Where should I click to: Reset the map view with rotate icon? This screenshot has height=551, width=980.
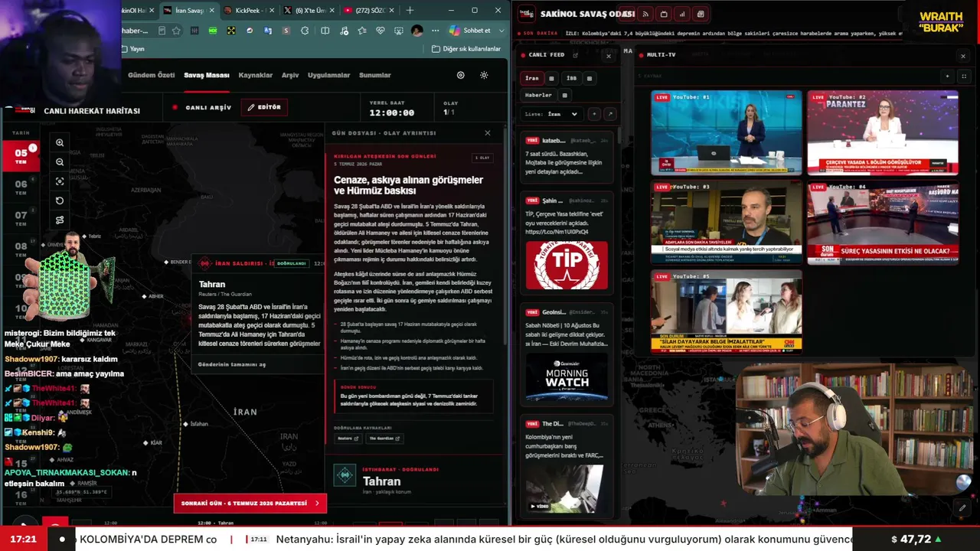point(60,201)
